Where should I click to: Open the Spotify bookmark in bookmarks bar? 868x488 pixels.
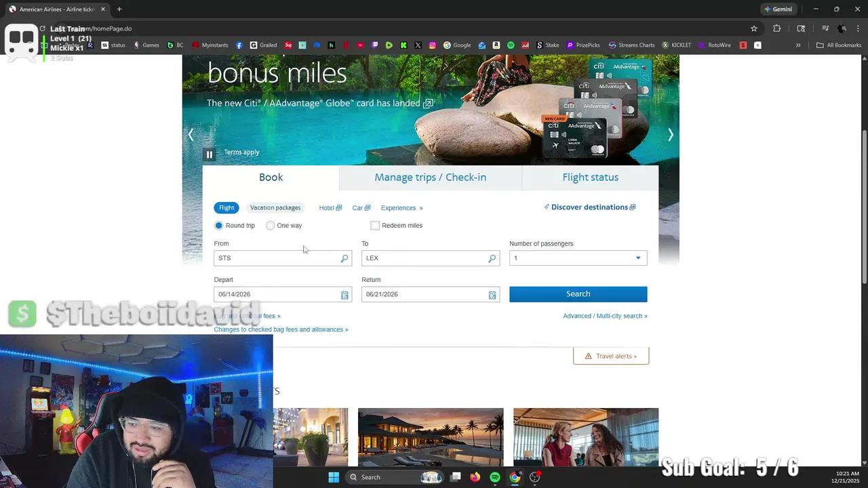pos(511,45)
